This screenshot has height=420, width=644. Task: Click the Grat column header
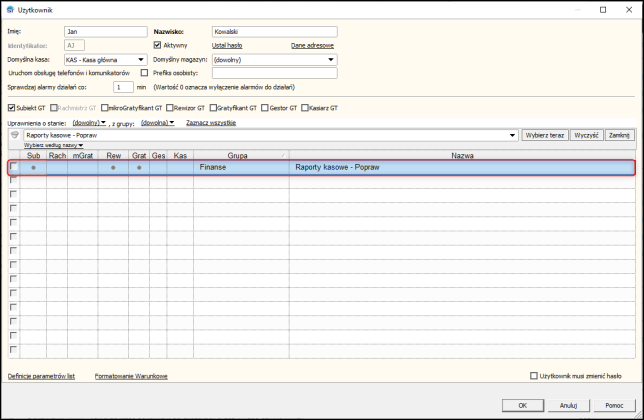tap(139, 156)
